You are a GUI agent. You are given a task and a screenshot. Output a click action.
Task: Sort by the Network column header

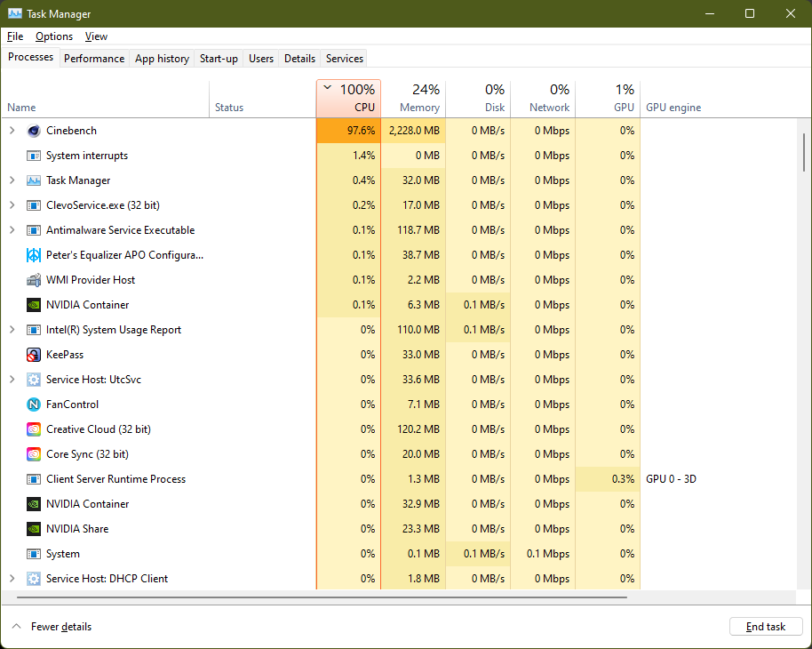click(x=543, y=99)
